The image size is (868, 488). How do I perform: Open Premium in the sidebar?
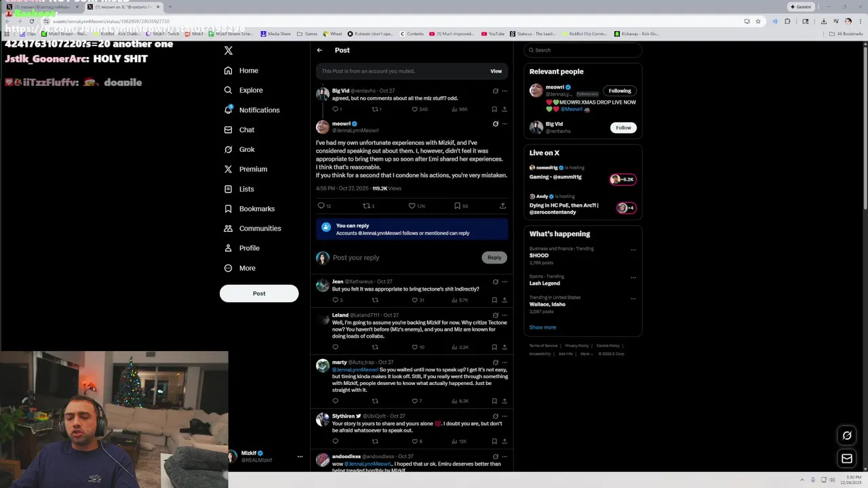tap(245, 169)
